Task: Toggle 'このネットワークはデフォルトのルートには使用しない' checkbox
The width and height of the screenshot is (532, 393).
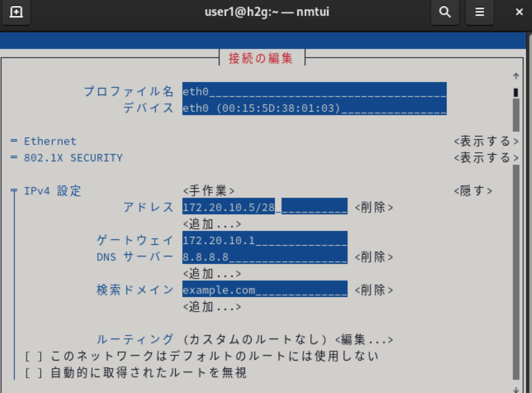Action: 34,357
